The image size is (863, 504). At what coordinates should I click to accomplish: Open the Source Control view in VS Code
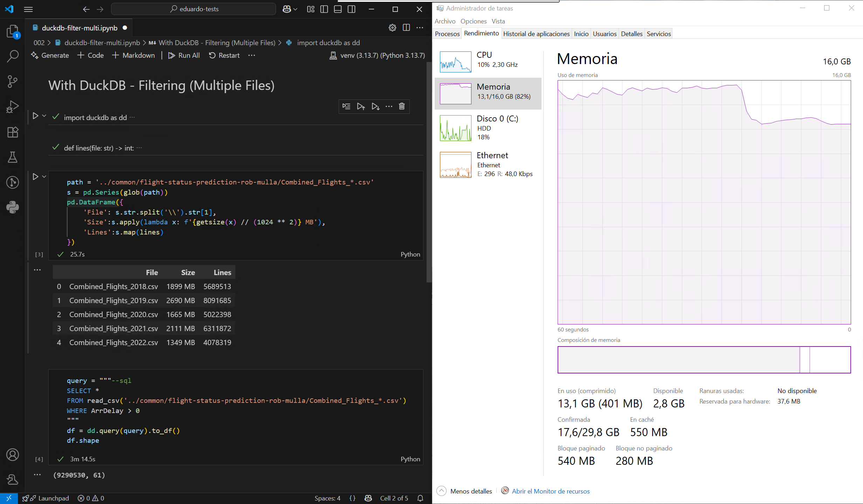coord(13,81)
